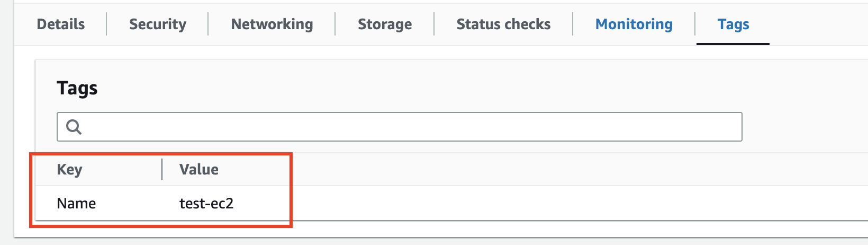Screen dimensions: 868x245
Task: Select the test-ec2 tag value
Action: 206,204
